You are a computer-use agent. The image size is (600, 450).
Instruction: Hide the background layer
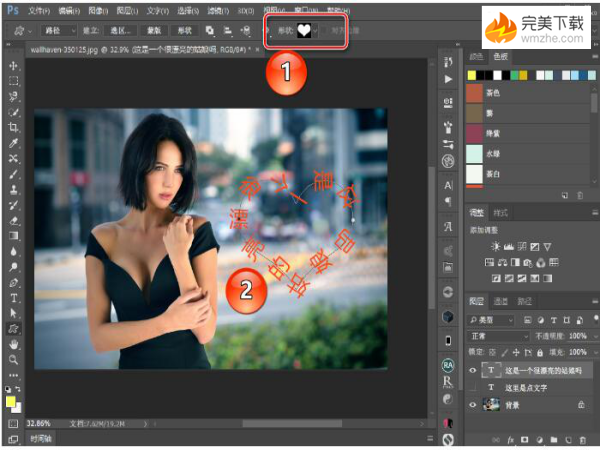point(473,405)
